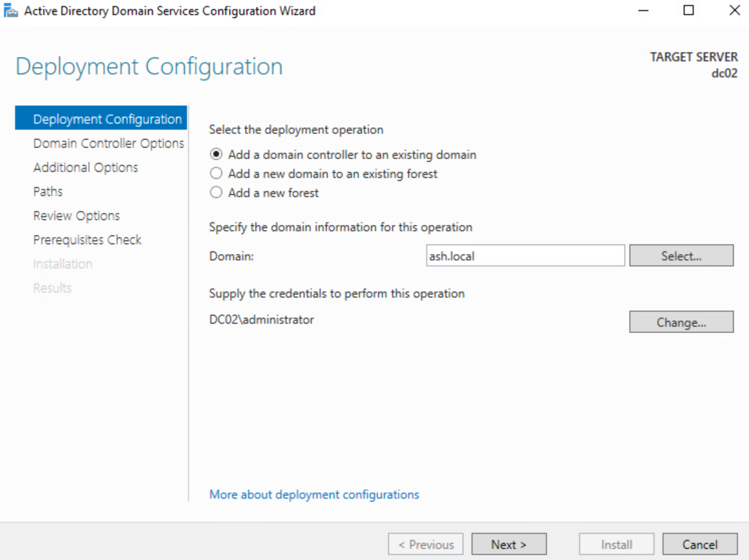Viewport: 749px width, 560px height.
Task: Jump to the Paths step
Action: coord(48,192)
